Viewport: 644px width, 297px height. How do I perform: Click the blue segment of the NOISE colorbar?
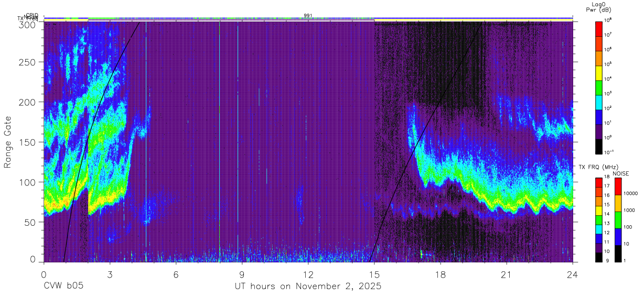617,236
